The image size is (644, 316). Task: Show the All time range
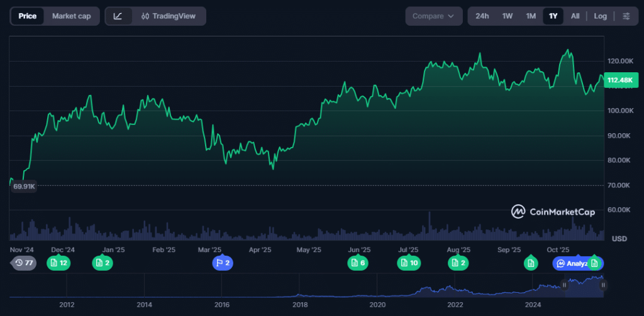pos(575,16)
